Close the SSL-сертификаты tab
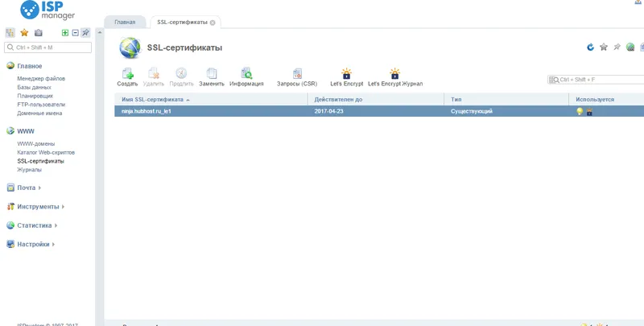Viewport: 644px width, 326px height. 213,23
